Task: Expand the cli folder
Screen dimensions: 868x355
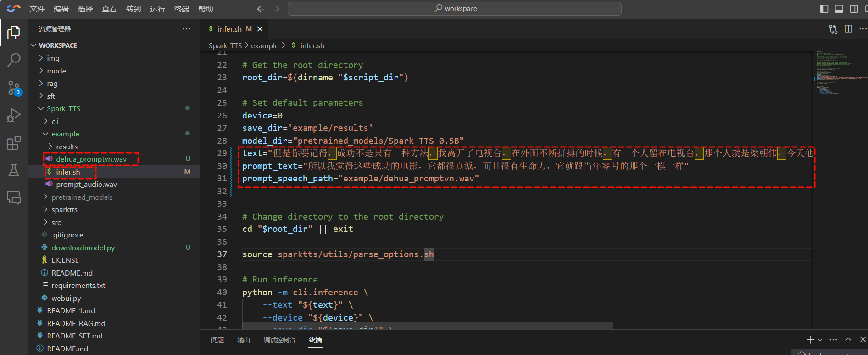Action: point(113,121)
